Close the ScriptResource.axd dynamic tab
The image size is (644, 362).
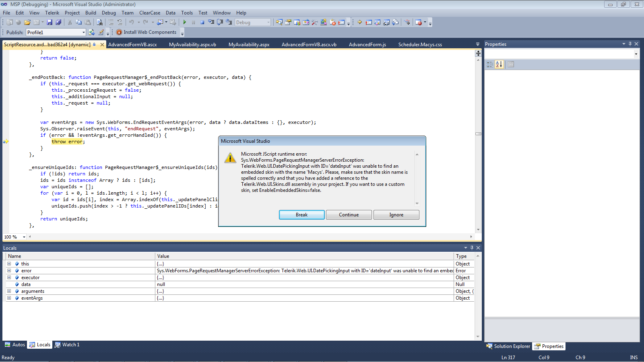102,45
